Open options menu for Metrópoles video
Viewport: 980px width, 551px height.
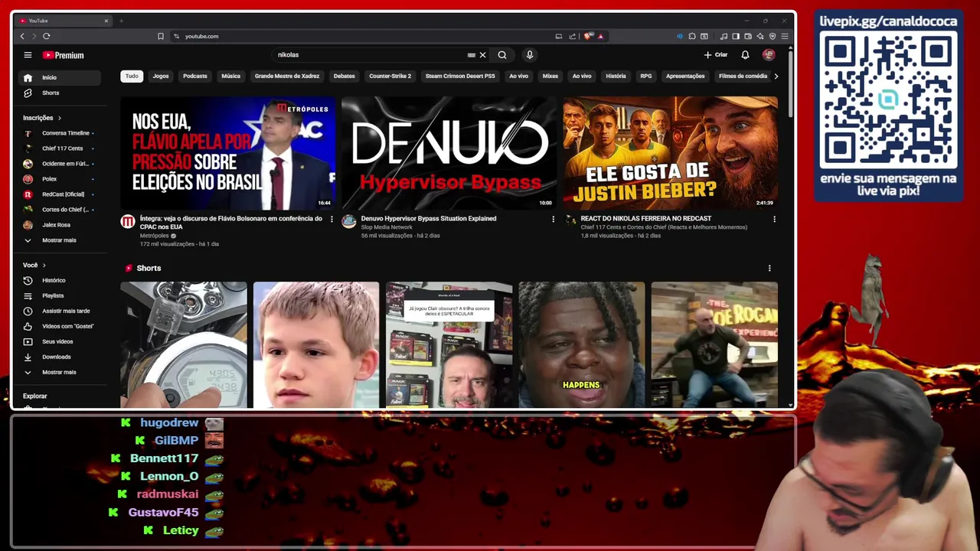(x=332, y=219)
